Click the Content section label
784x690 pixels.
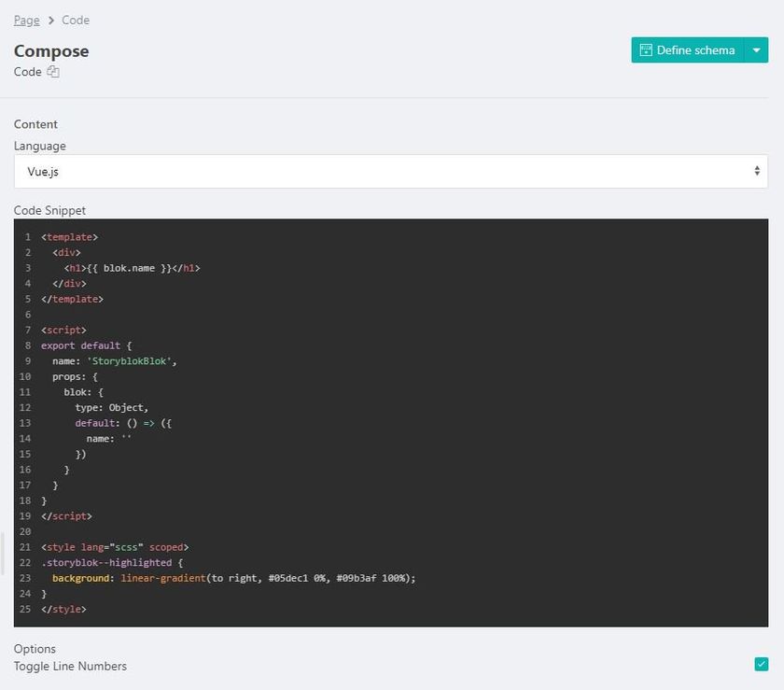point(35,124)
